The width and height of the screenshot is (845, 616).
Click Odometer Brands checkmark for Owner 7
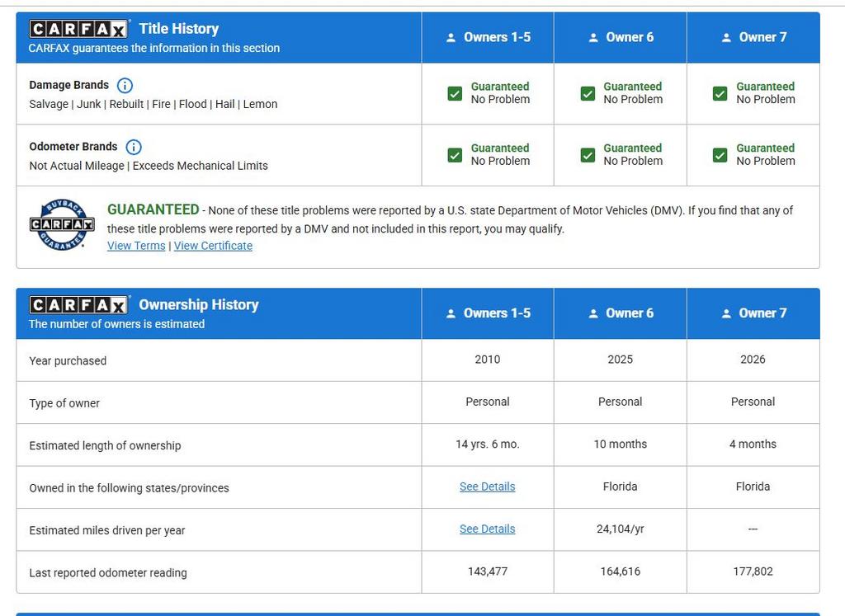(720, 155)
